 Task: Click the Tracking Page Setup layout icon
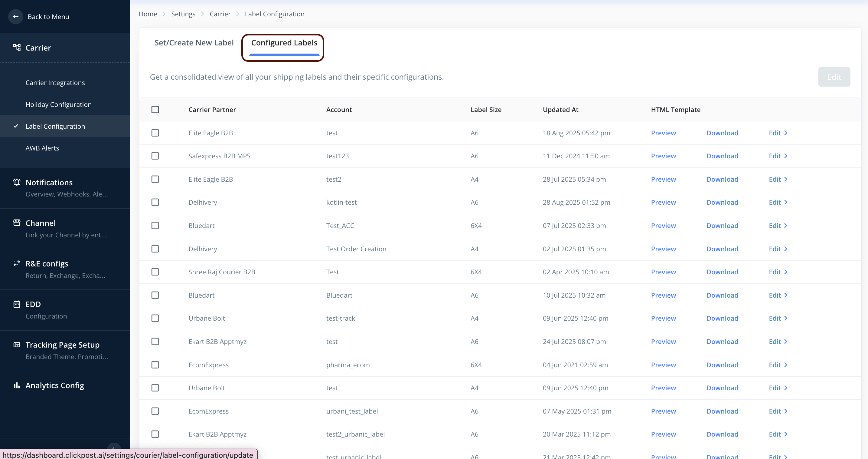click(x=17, y=344)
